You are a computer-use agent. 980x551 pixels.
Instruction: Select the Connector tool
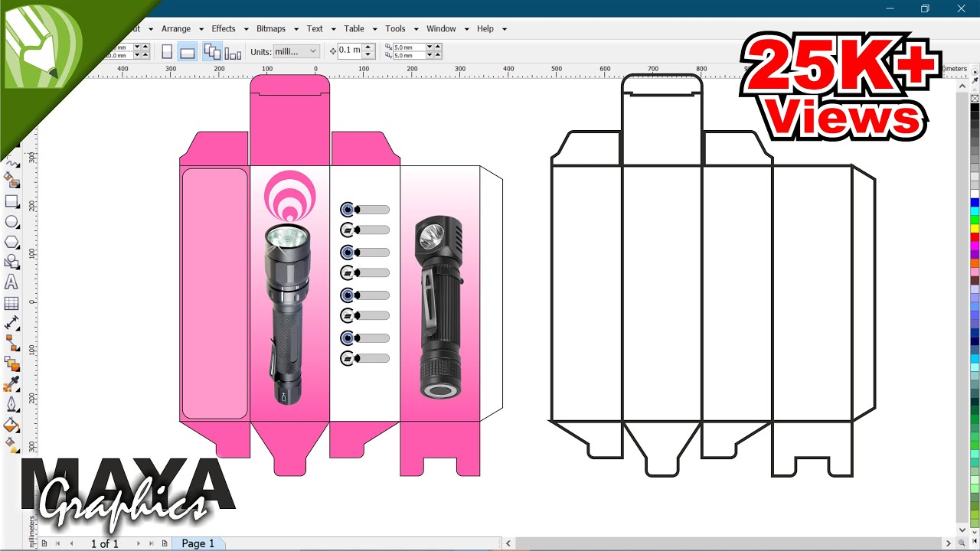(11, 343)
